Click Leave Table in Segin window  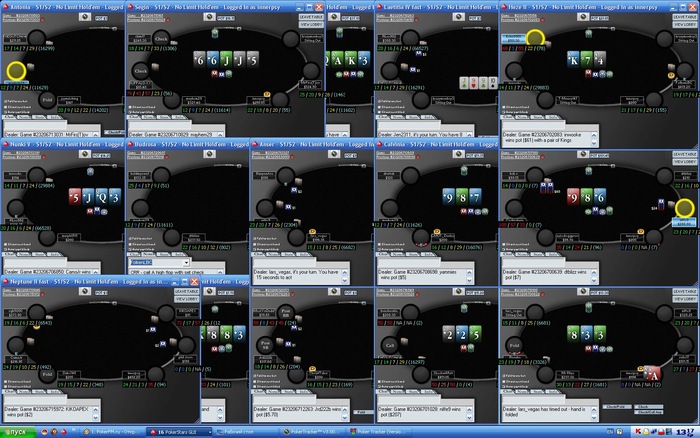pos(311,17)
